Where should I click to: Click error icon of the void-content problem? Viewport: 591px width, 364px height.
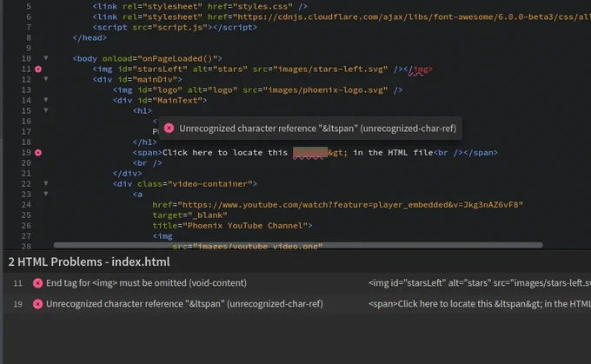(x=37, y=283)
